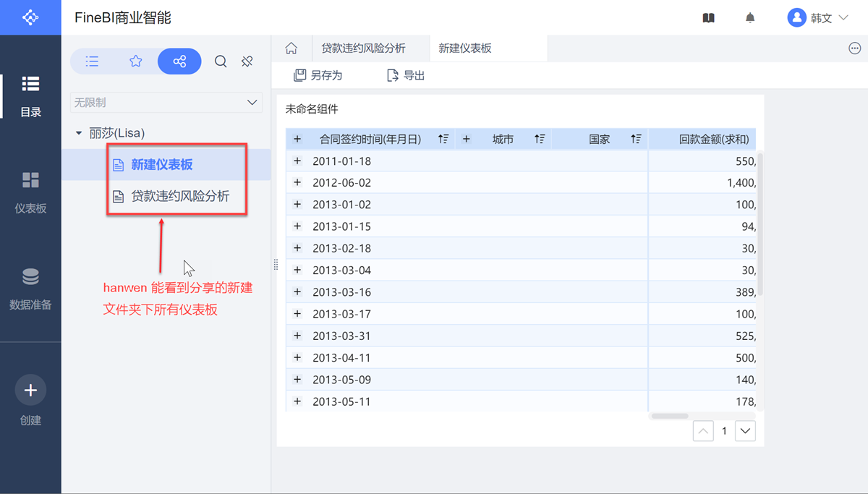This screenshot has width=868, height=494.
Task: Click the 导出 button
Action: pyautogui.click(x=406, y=75)
